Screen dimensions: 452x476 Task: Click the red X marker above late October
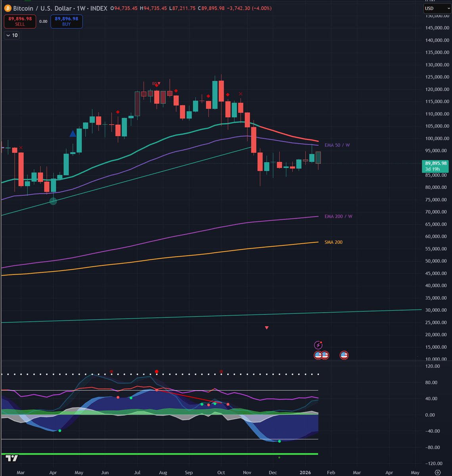[241, 94]
